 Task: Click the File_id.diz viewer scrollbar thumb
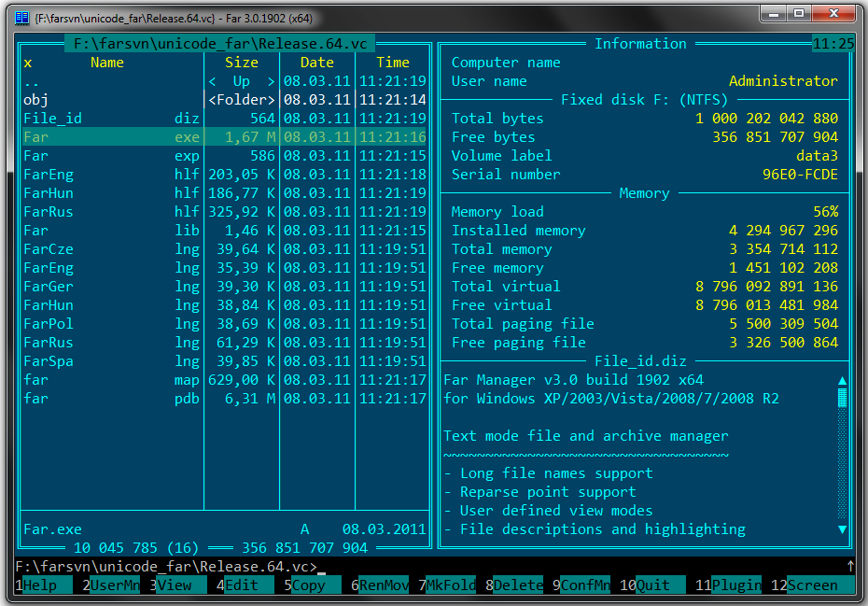[842, 398]
